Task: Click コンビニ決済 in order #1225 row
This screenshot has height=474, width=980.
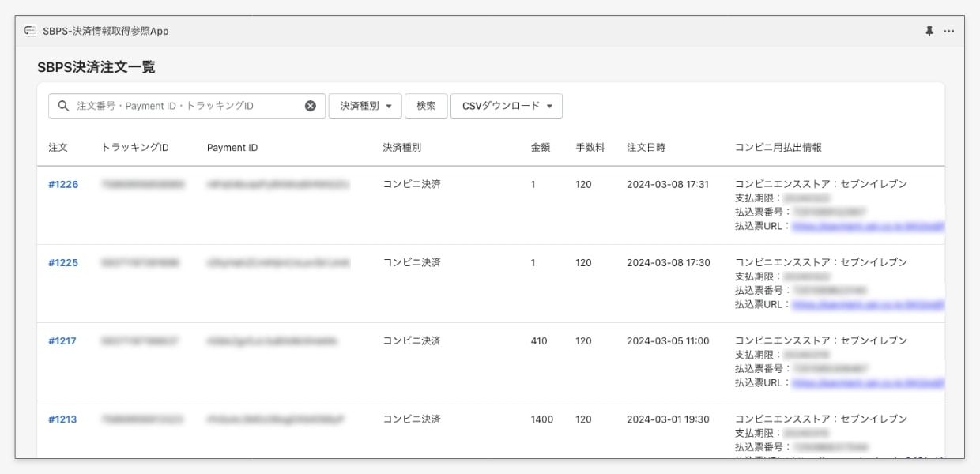Action: click(x=412, y=262)
